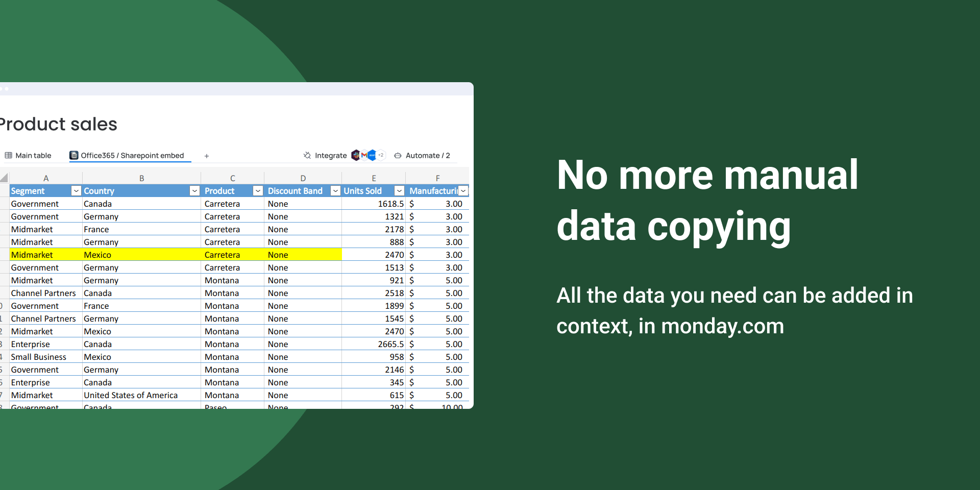Click the Office365 embed tab icon

pos(74,156)
